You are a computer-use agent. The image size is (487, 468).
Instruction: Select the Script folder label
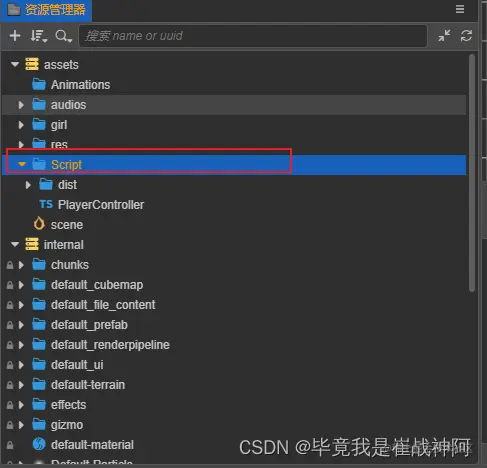[66, 165]
